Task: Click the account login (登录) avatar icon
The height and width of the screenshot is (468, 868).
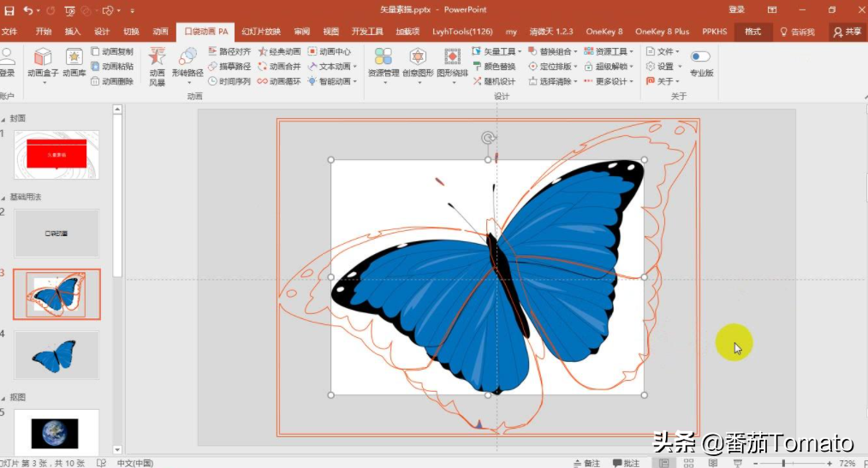Action: tap(7, 57)
